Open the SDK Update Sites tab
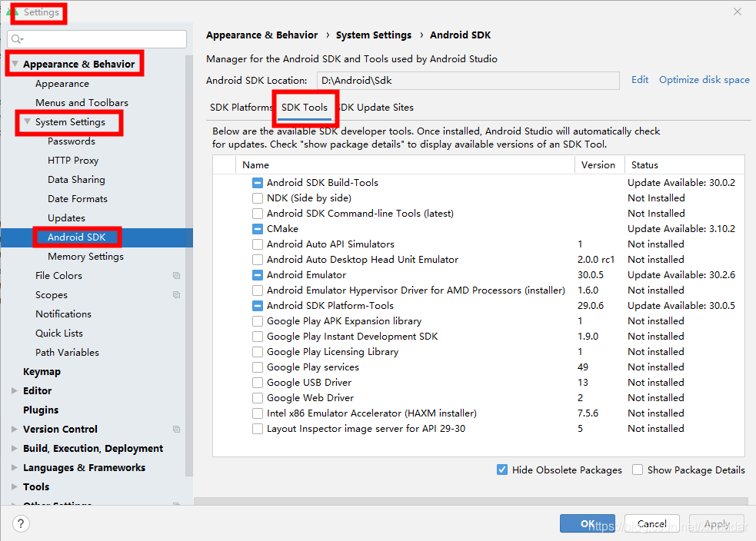Image resolution: width=756 pixels, height=541 pixels. [377, 108]
